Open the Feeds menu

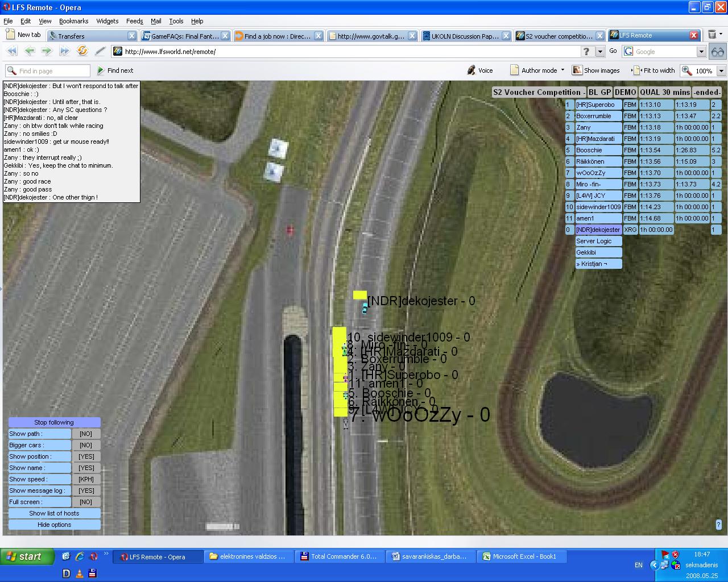[x=135, y=21]
